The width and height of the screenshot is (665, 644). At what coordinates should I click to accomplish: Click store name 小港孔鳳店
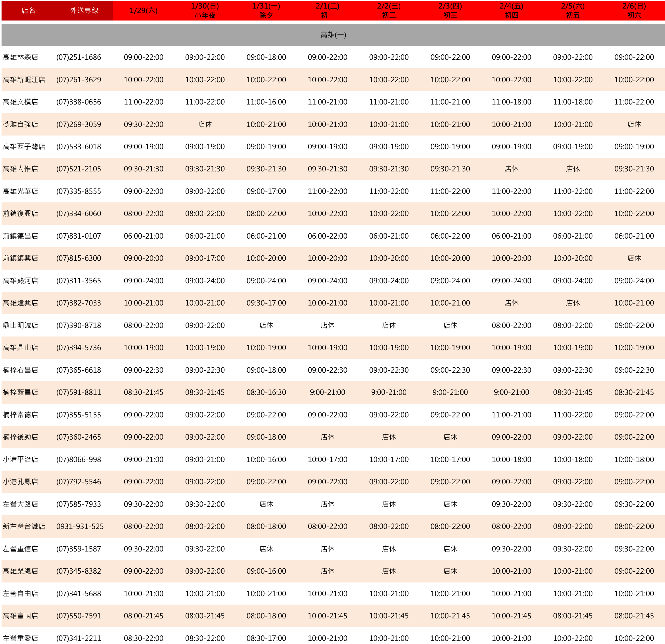[x=21, y=482]
